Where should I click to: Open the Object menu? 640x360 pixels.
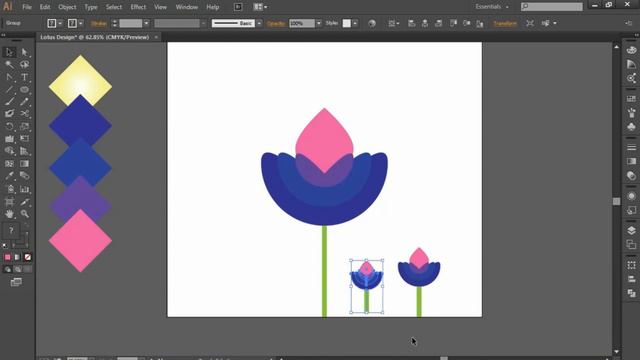(x=67, y=7)
